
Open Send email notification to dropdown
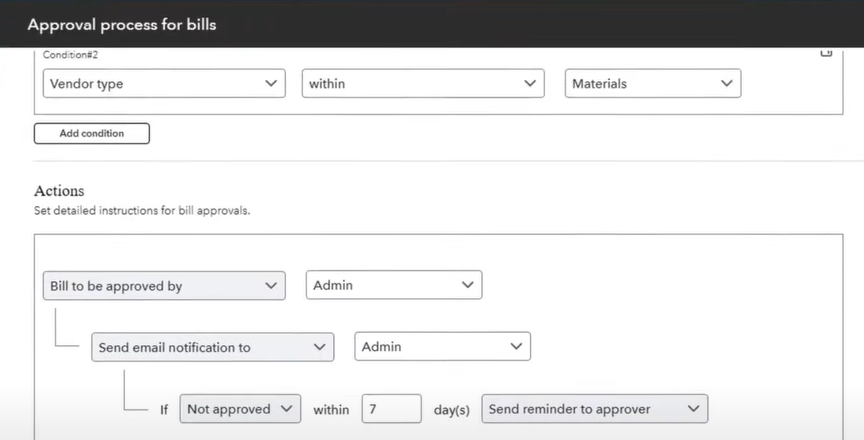point(213,347)
